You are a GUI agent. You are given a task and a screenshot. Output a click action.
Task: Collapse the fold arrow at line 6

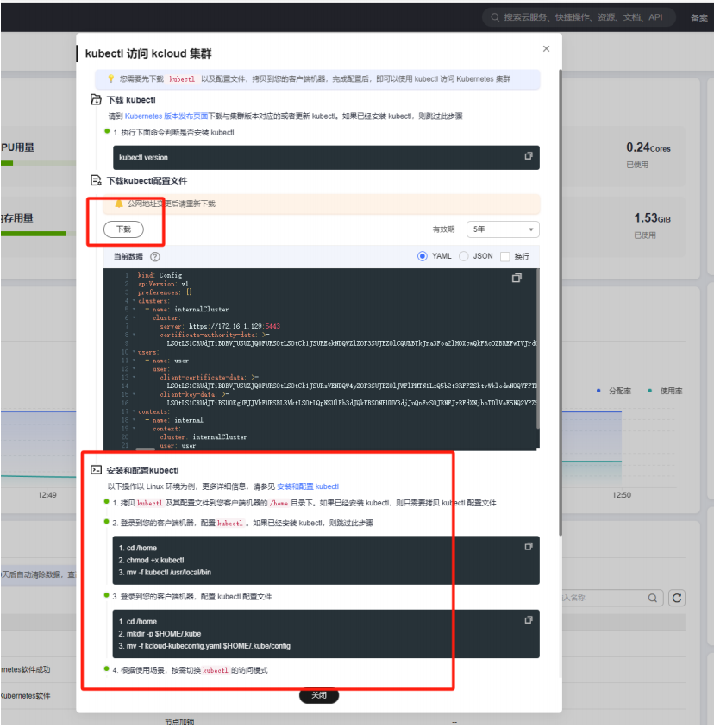click(135, 318)
